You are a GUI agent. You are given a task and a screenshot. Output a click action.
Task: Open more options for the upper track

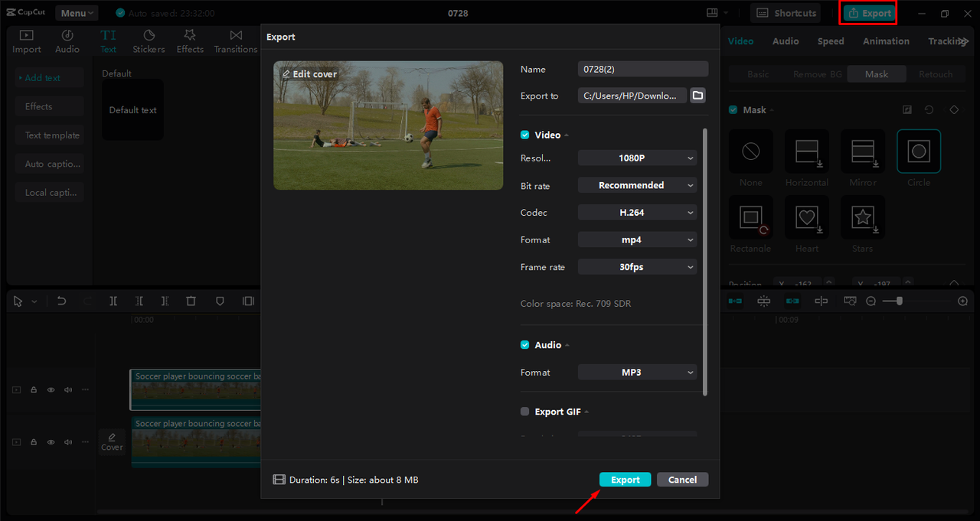86,389
